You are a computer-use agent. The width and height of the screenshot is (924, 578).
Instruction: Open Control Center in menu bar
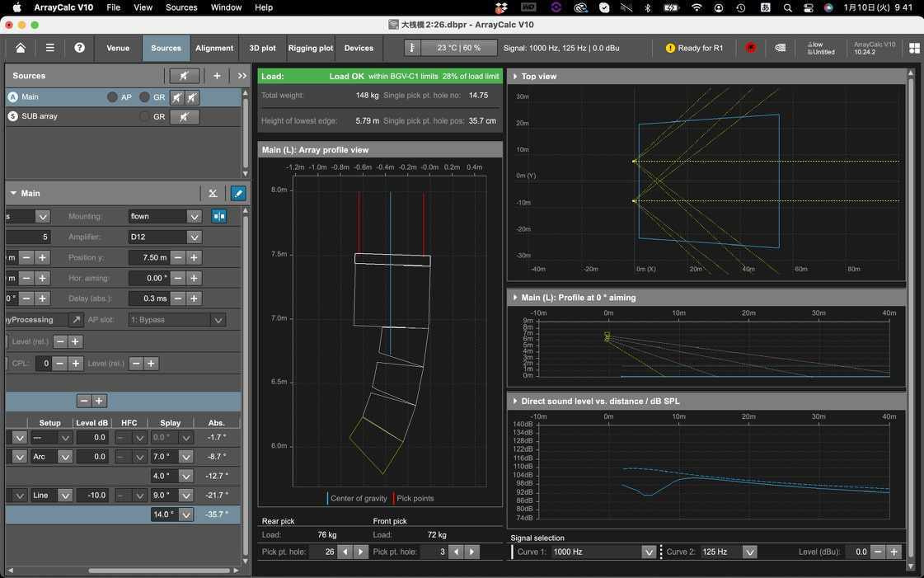(x=808, y=7)
